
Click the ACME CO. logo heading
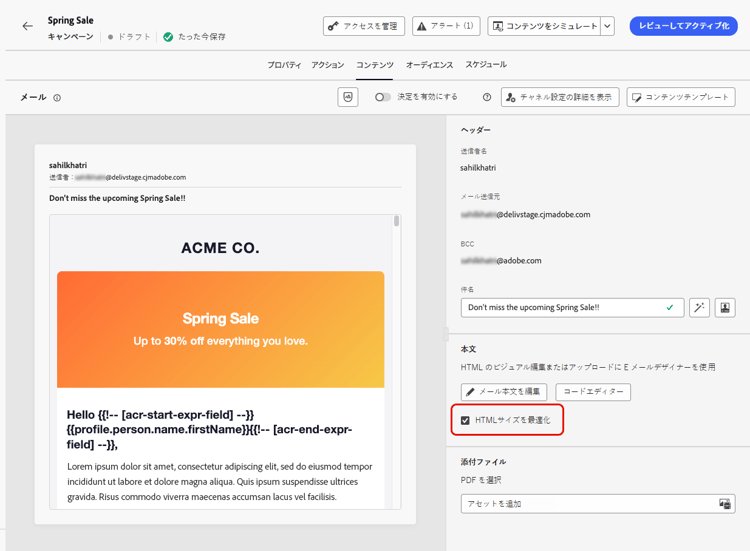(x=221, y=248)
